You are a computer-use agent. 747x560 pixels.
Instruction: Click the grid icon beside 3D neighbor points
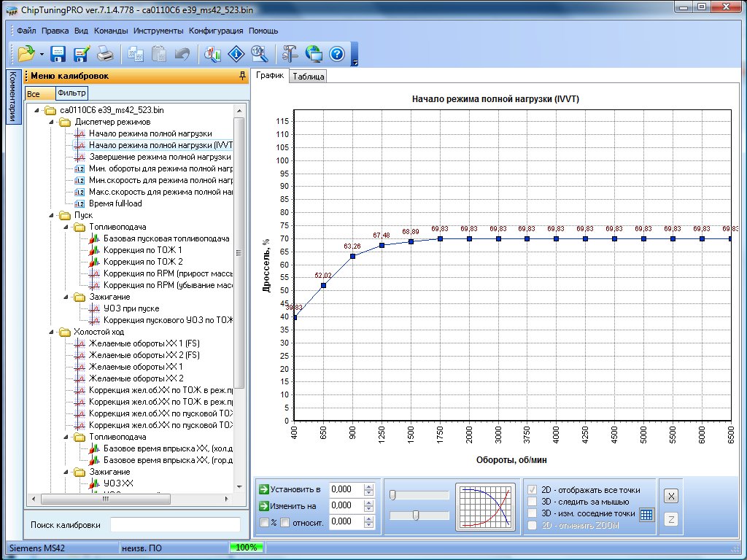click(646, 515)
